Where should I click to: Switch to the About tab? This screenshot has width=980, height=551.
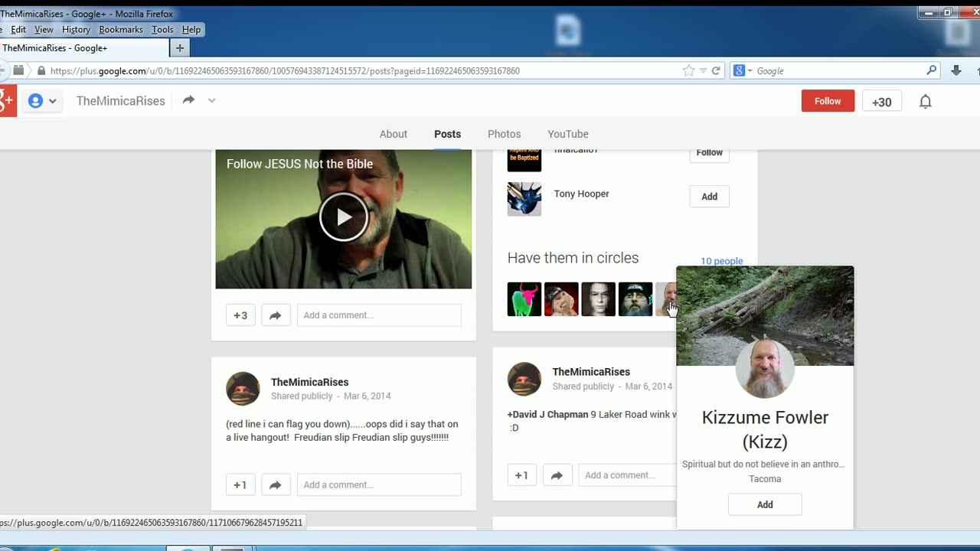tap(394, 134)
